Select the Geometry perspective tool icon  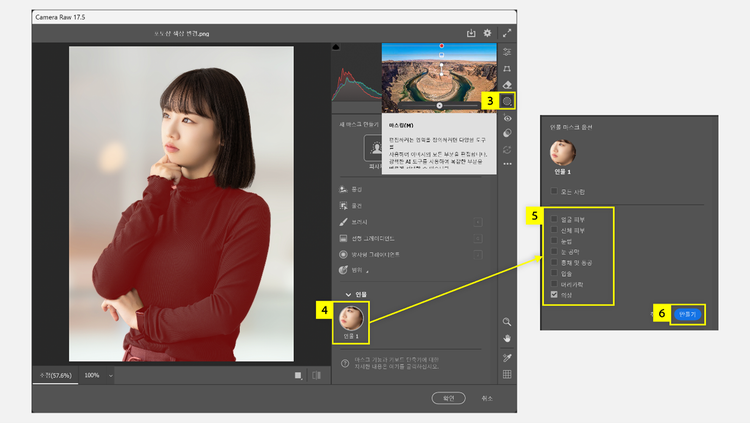click(507, 69)
